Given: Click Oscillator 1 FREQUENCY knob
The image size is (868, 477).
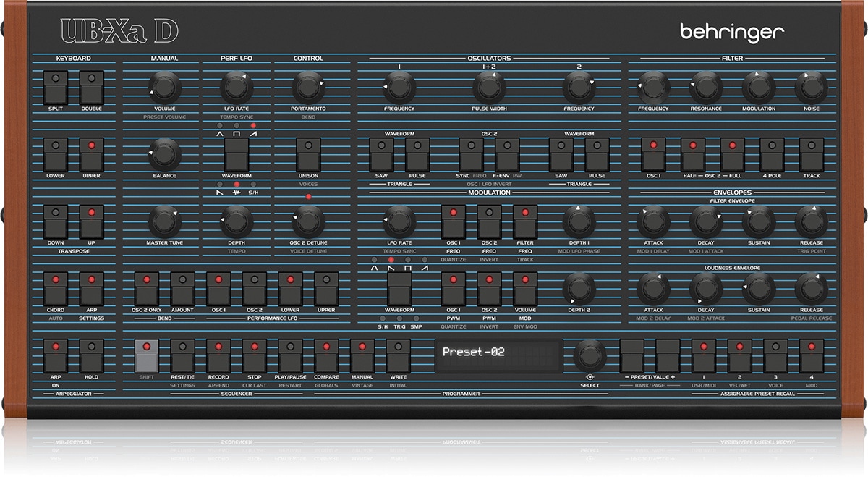Looking at the screenshot, I should pyautogui.click(x=399, y=87).
